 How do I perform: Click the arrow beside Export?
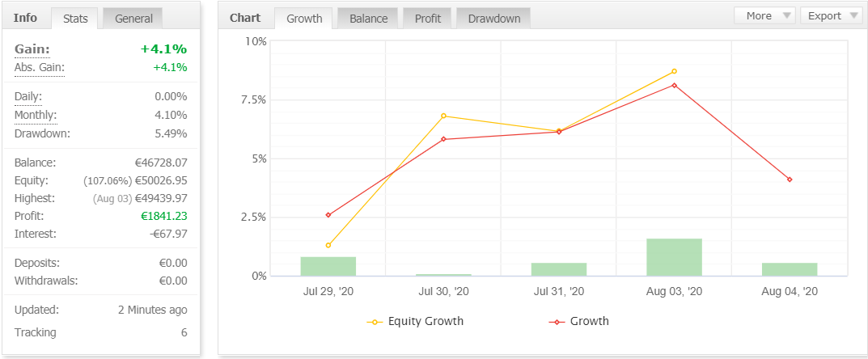click(x=853, y=16)
